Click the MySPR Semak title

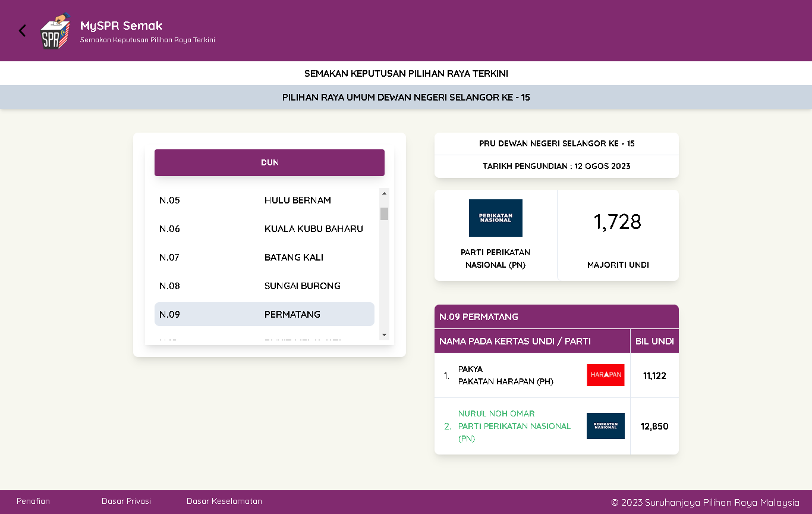tap(121, 26)
